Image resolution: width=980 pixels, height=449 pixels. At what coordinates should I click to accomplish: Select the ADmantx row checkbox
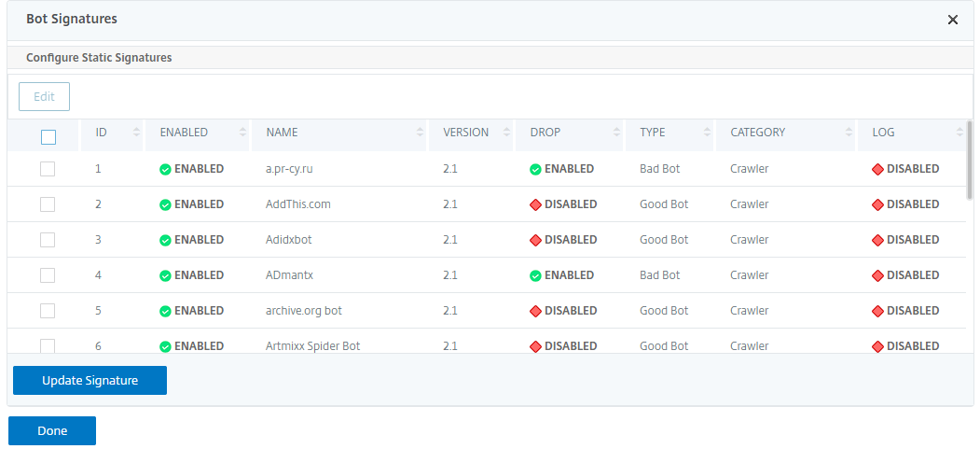[x=48, y=275]
